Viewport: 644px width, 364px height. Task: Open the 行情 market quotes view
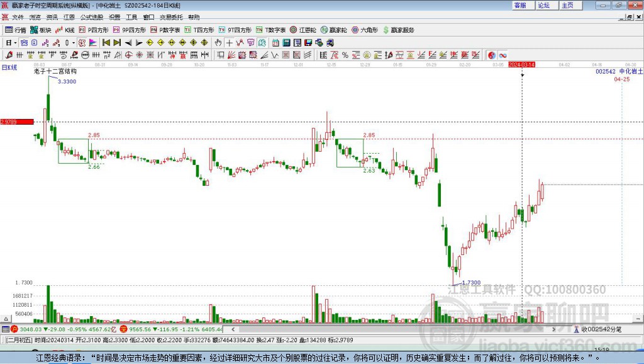click(x=15, y=30)
